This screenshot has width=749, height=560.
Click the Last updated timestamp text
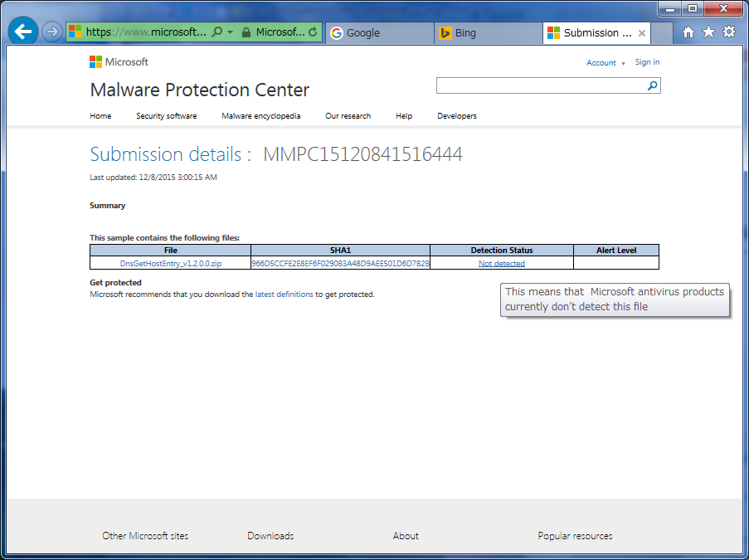153,178
